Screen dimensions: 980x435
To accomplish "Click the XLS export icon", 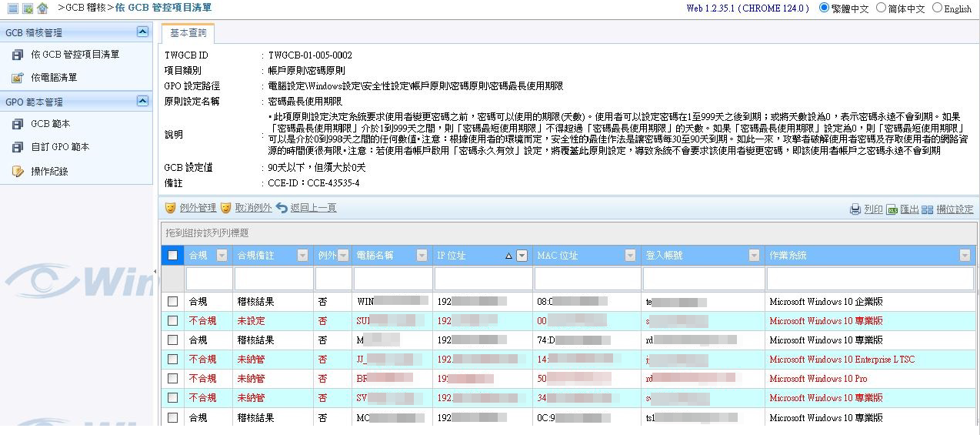I will click(x=892, y=209).
